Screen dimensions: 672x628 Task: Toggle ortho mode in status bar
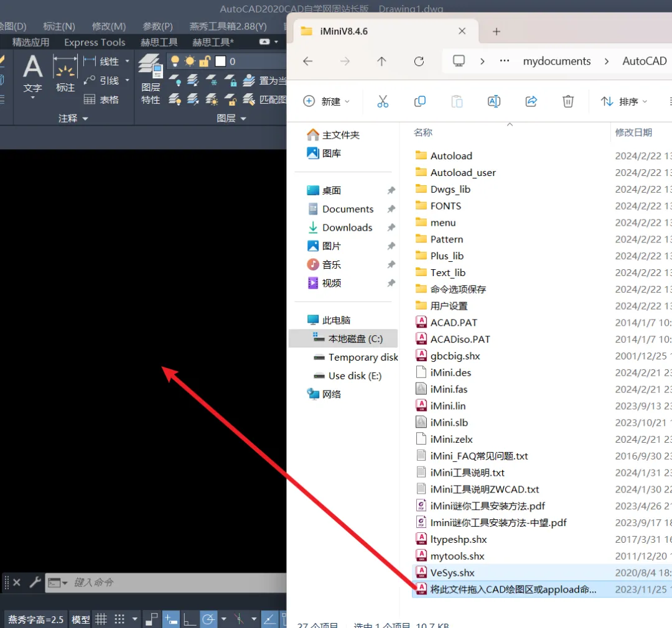pyautogui.click(x=189, y=619)
